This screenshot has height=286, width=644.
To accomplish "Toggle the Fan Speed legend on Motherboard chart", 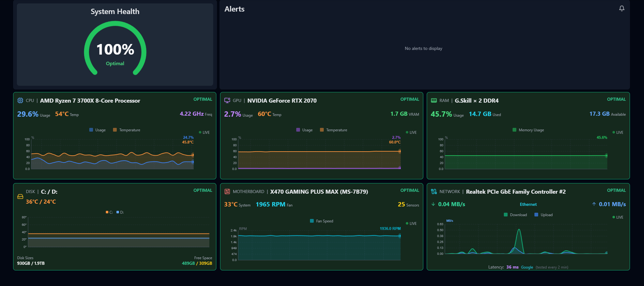I will [322, 221].
